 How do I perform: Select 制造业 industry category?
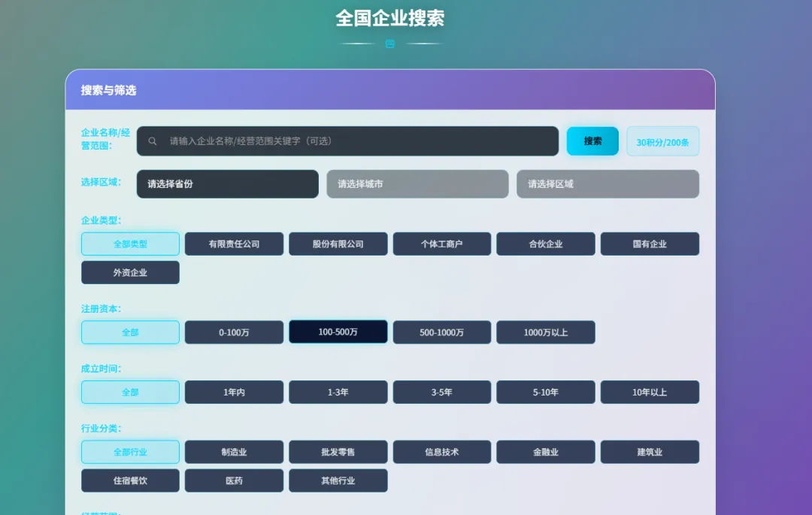(x=234, y=451)
